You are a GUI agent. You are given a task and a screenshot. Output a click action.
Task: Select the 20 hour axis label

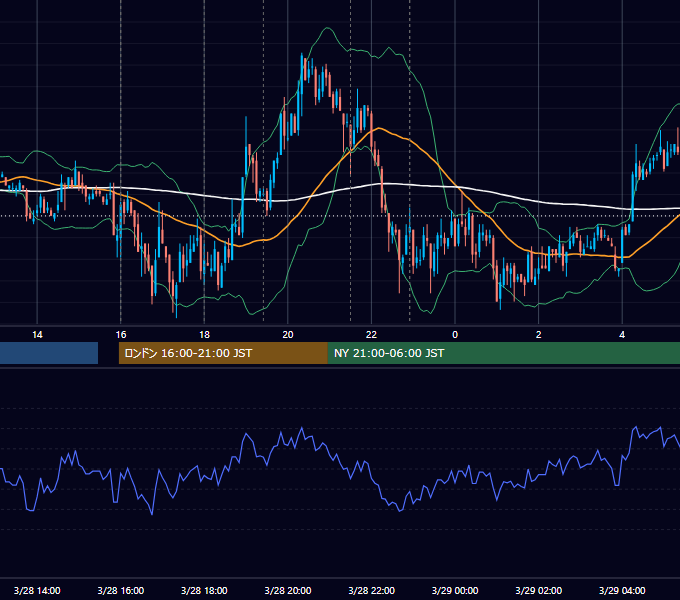point(288,334)
